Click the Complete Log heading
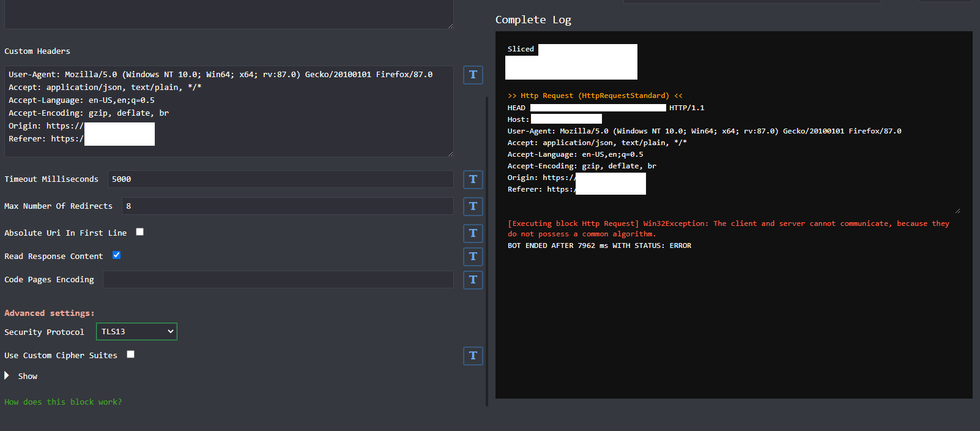Image resolution: width=980 pixels, height=431 pixels. coord(533,20)
